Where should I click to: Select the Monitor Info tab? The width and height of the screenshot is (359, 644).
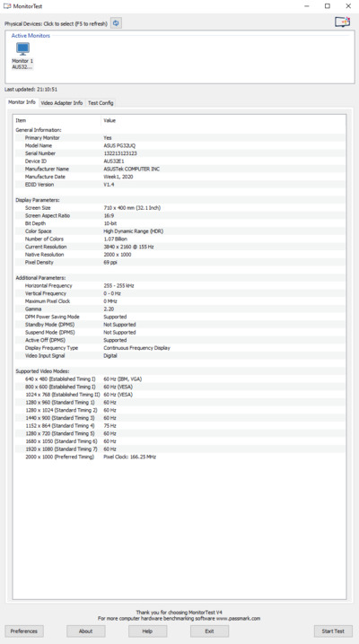pyautogui.click(x=22, y=102)
